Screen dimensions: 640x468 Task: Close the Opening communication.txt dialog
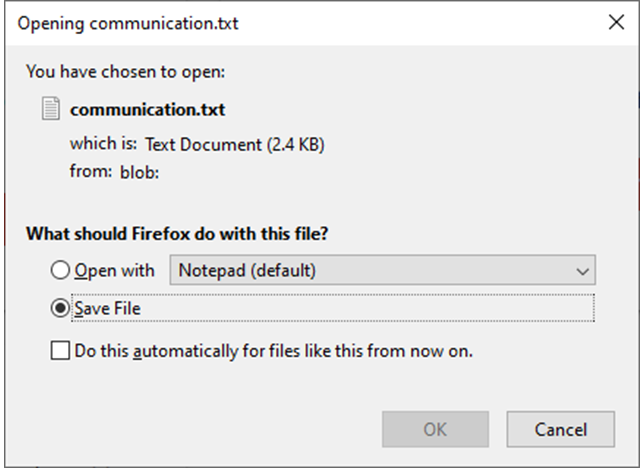pos(616,22)
